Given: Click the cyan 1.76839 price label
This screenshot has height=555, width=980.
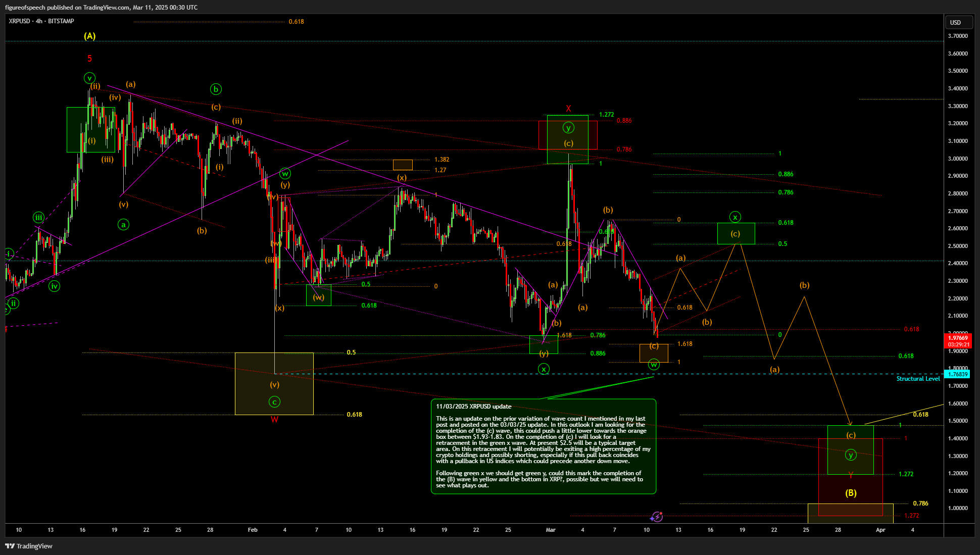Looking at the screenshot, I should tap(958, 374).
